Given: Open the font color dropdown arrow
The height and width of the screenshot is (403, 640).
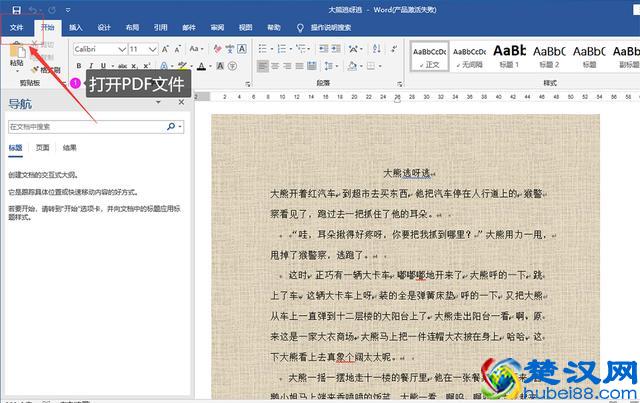Looking at the screenshot, I should click(211, 66).
